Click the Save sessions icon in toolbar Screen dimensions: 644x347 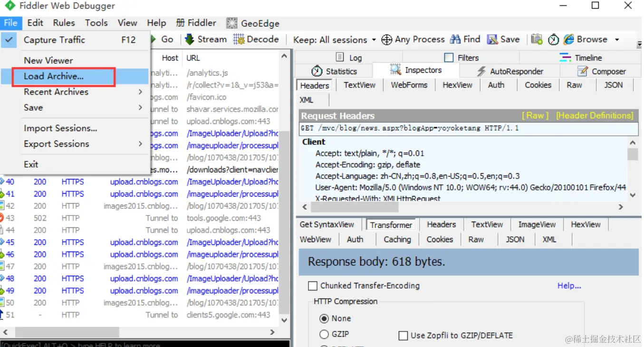pyautogui.click(x=492, y=39)
